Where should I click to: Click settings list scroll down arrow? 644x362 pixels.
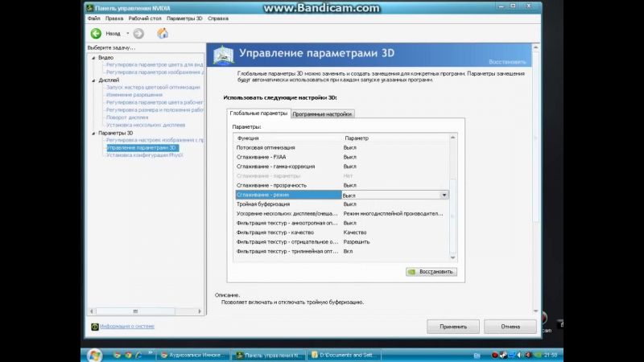[x=452, y=257]
